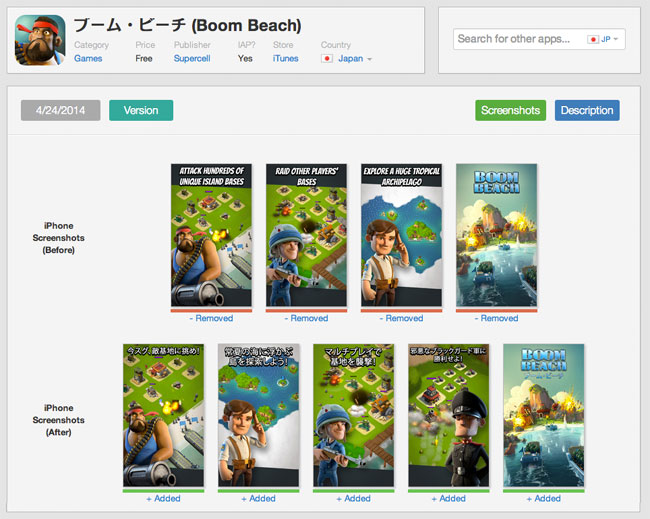Viewport: 650px width, 519px height.
Task: Open the Supercell publisher link
Action: 192,58
